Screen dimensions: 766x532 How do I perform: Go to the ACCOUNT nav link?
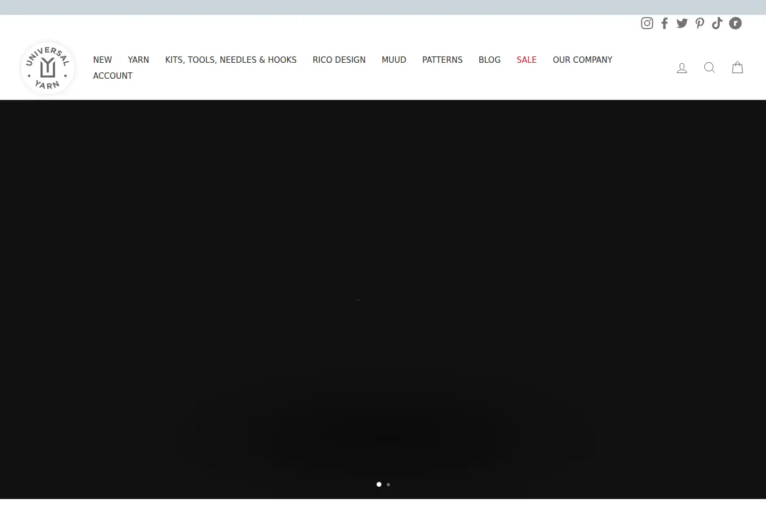tap(113, 76)
